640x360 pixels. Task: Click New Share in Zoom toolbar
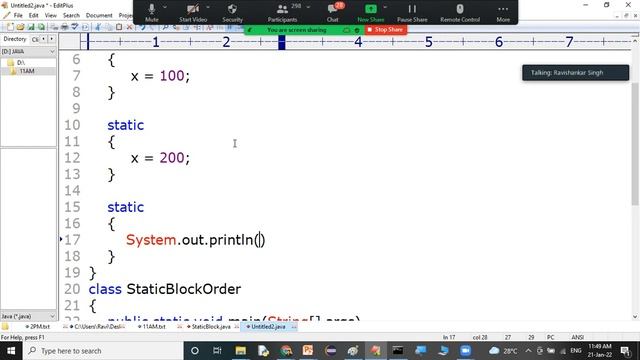point(371,13)
